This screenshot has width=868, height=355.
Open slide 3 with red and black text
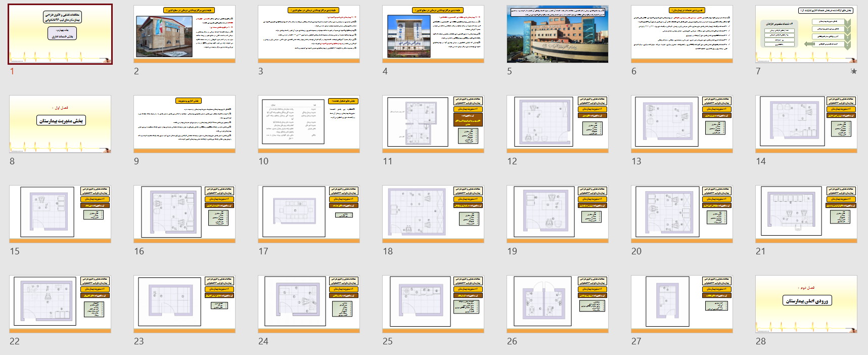point(309,34)
